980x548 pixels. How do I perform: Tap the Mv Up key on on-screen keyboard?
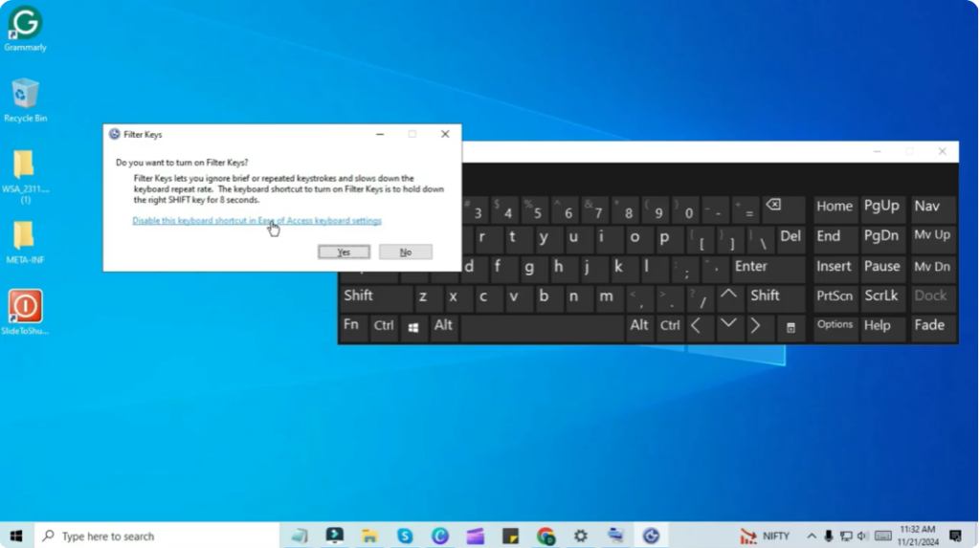[932, 238]
